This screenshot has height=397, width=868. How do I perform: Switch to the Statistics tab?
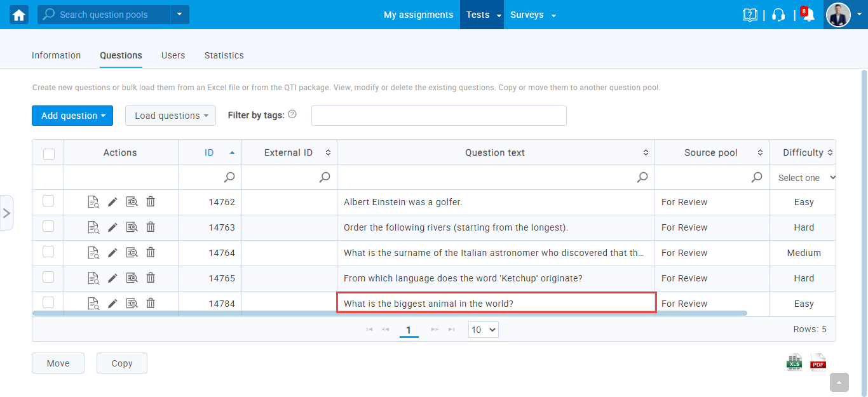tap(224, 55)
